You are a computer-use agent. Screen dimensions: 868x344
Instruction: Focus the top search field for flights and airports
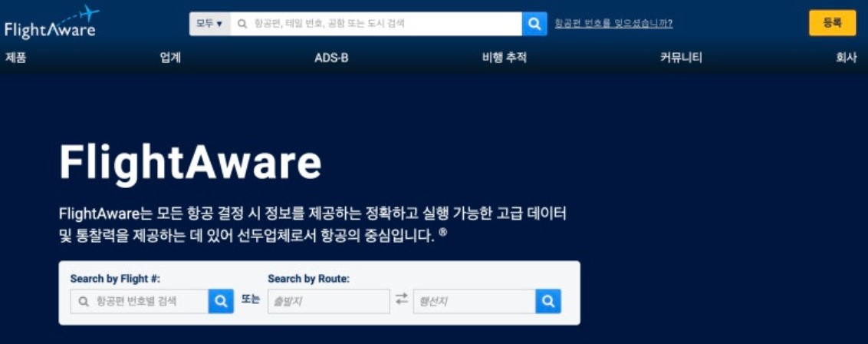[x=376, y=24]
